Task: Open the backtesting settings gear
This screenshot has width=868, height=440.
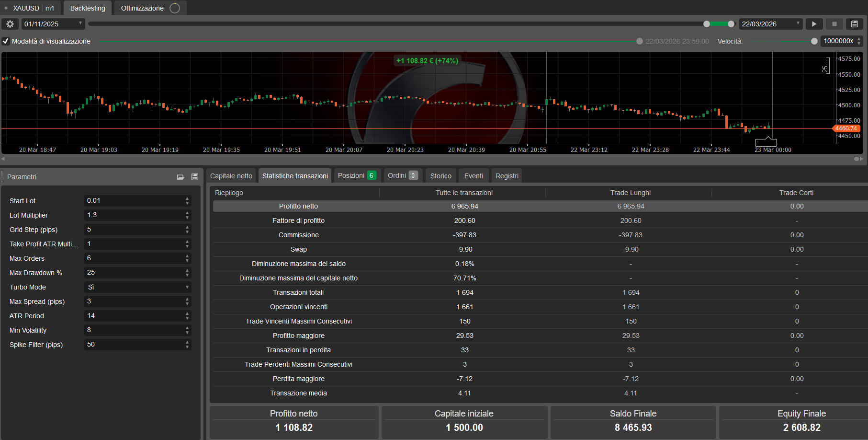Action: tap(10, 24)
